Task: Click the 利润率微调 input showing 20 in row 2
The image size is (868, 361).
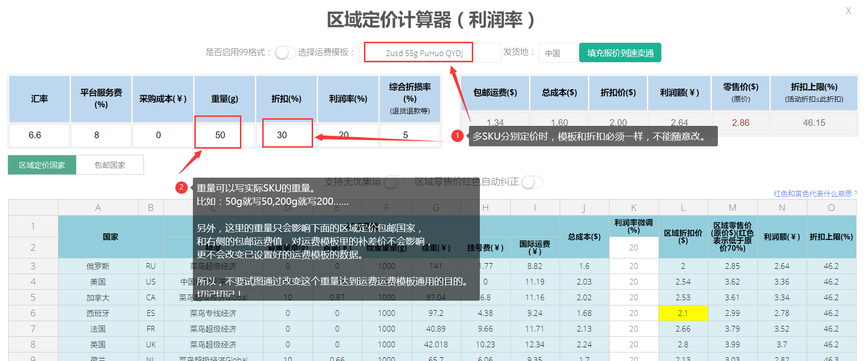Action: [634, 247]
